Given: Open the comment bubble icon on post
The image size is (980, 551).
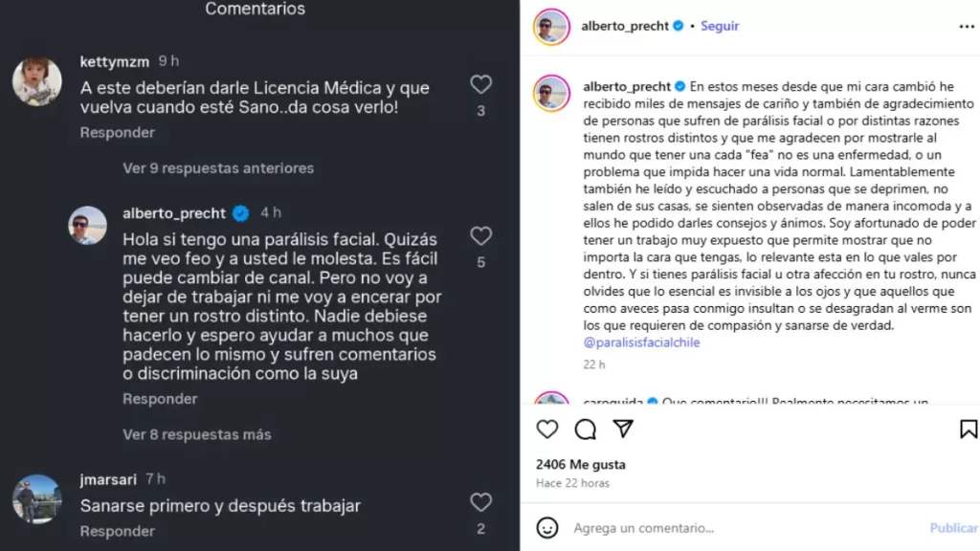Looking at the screenshot, I should pyautogui.click(x=586, y=429).
